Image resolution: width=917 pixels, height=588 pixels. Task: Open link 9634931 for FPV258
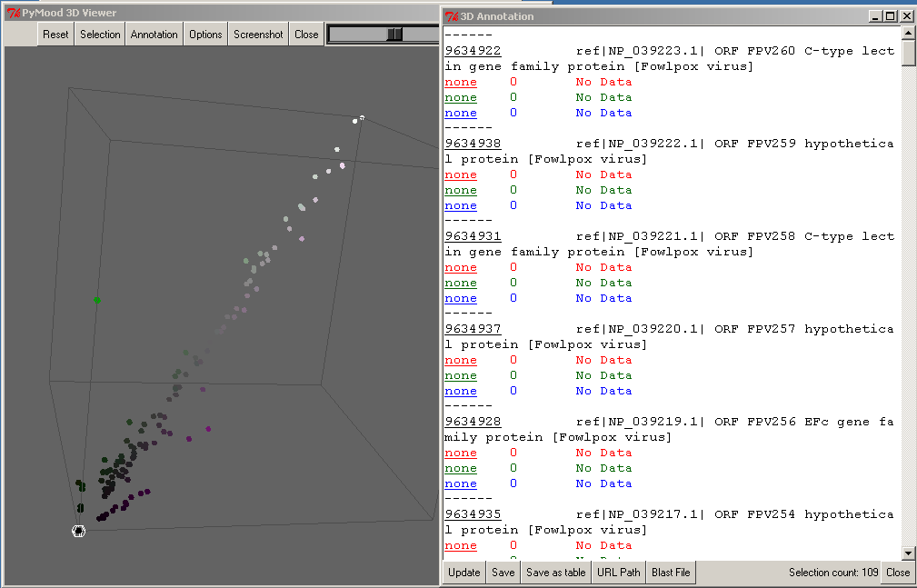[x=473, y=236]
